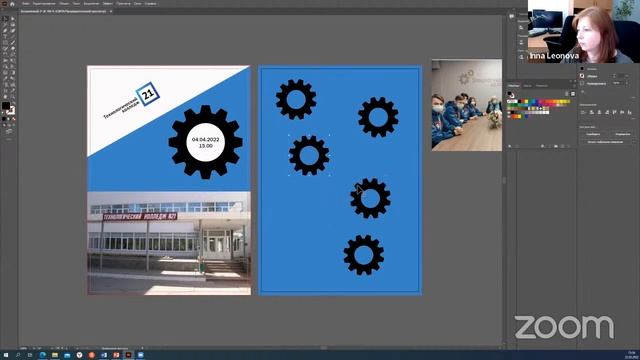Image resolution: width=640 pixels, height=360 pixels.
Task: Select the Pen tool
Action: click(5, 31)
